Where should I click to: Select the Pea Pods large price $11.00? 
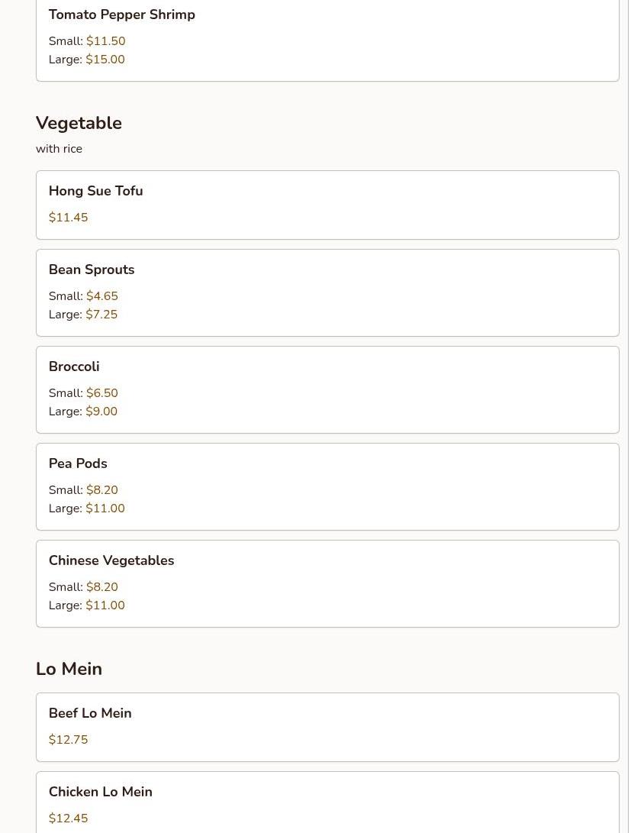click(105, 509)
